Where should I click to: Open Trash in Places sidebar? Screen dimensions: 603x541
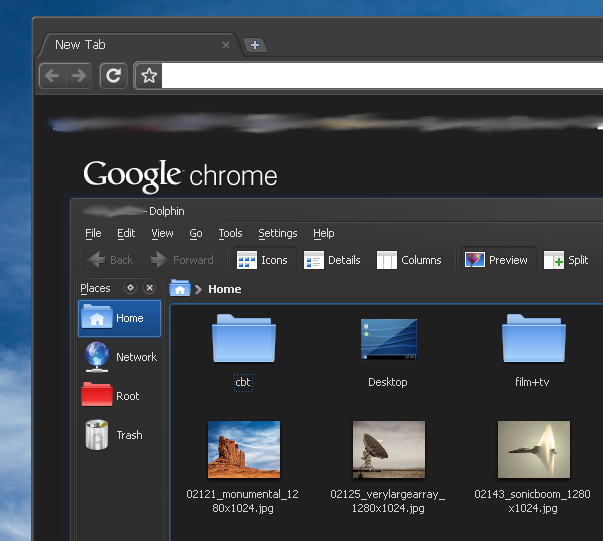click(x=120, y=435)
